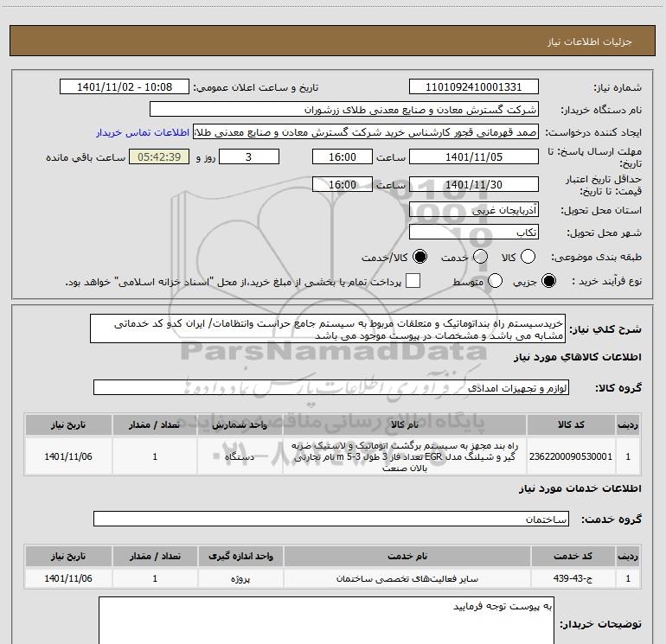
Task: Click the announcement date field 1401/11/02 - 10:08
Action: [125, 87]
